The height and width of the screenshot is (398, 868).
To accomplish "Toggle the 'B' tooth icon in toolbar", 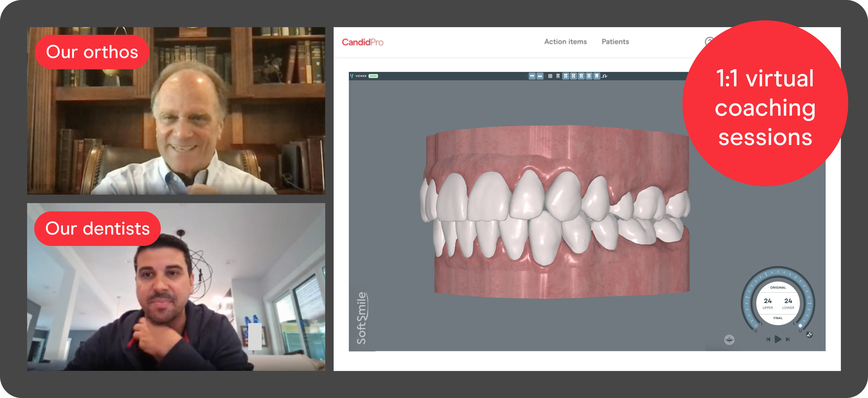I will (573, 76).
